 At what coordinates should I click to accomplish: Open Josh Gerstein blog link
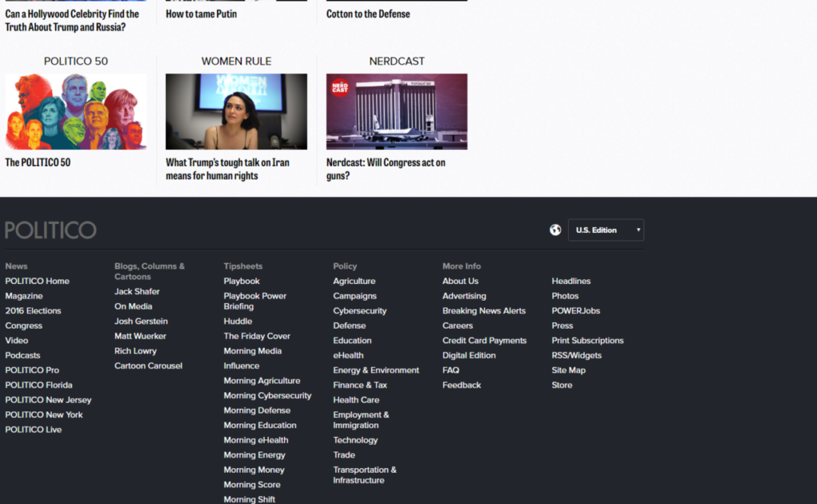tap(141, 321)
